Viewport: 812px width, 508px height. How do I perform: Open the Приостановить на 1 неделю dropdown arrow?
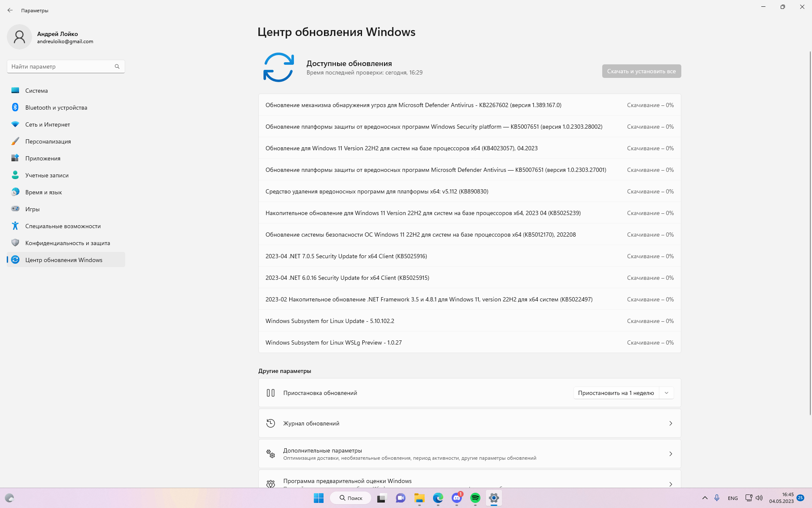coord(667,393)
